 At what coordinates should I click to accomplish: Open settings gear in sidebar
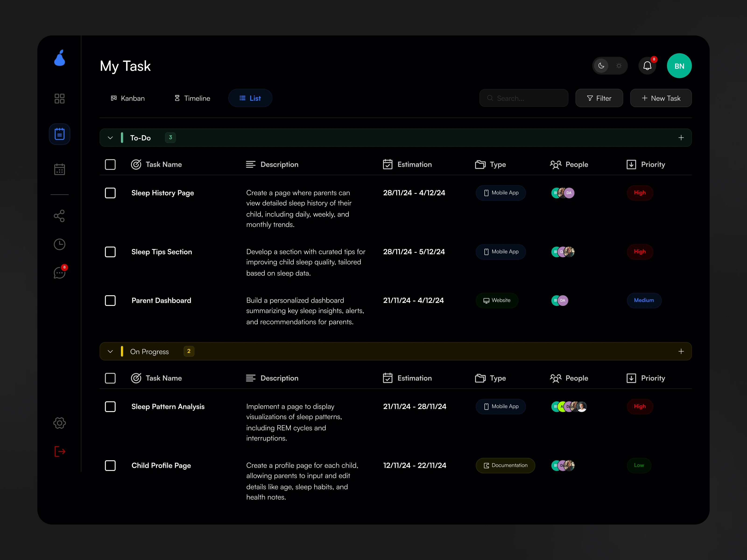click(60, 423)
